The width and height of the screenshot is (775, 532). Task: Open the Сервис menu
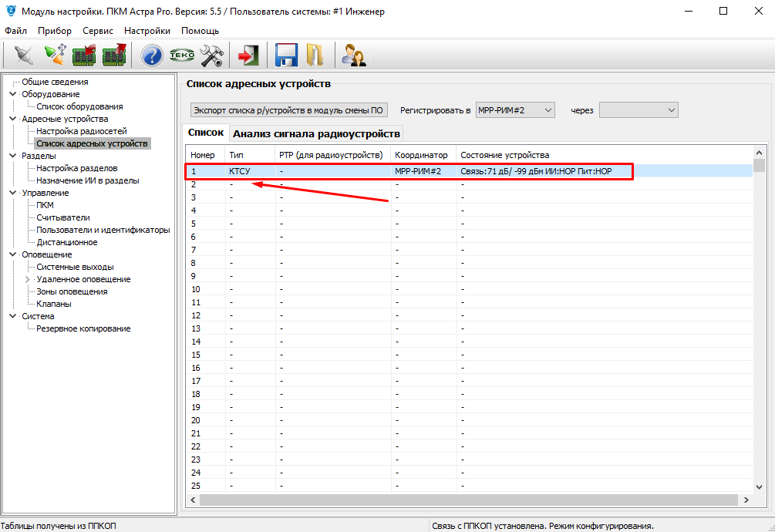97,31
